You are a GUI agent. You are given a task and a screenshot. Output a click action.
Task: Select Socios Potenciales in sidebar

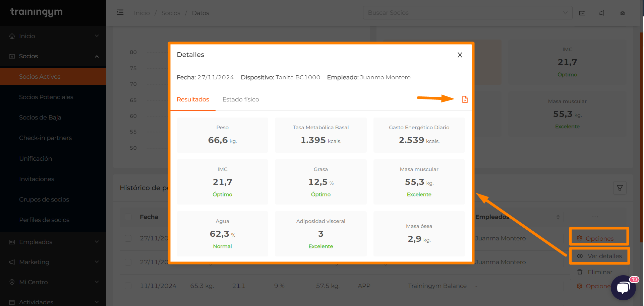point(46,97)
